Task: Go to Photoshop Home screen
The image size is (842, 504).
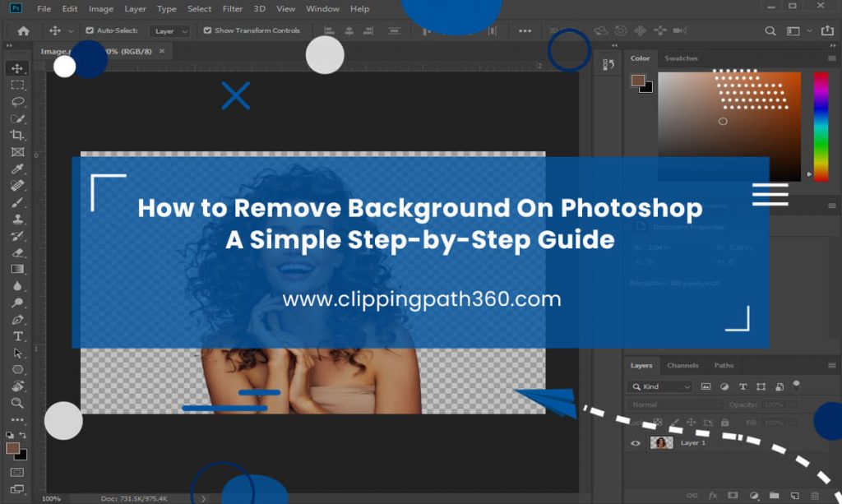Action: (23, 30)
